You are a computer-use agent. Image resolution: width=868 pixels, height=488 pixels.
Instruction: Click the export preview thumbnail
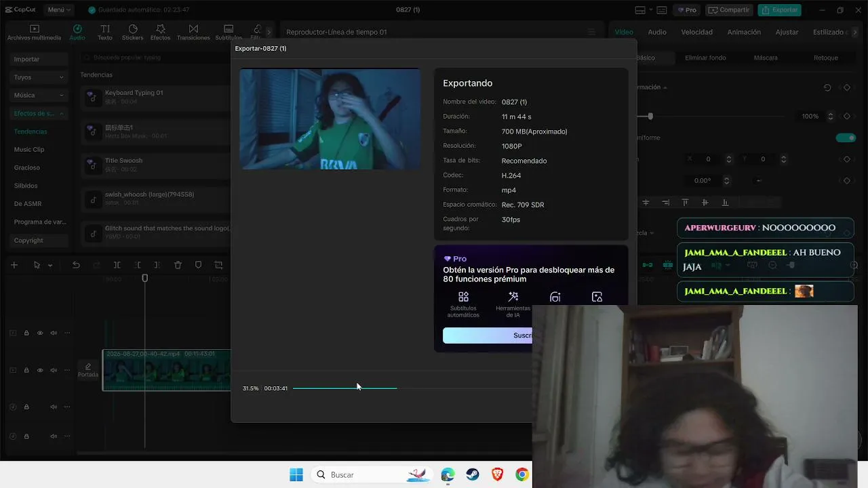tap(330, 119)
